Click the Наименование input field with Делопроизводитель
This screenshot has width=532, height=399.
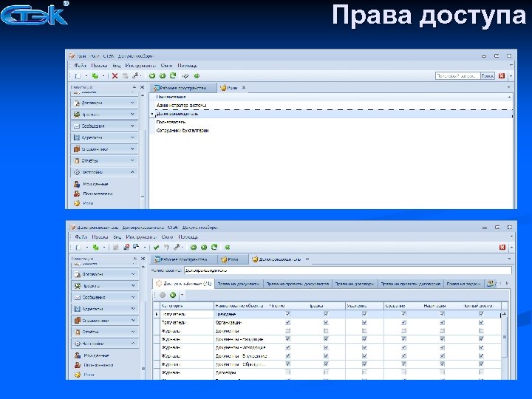[x=348, y=270]
